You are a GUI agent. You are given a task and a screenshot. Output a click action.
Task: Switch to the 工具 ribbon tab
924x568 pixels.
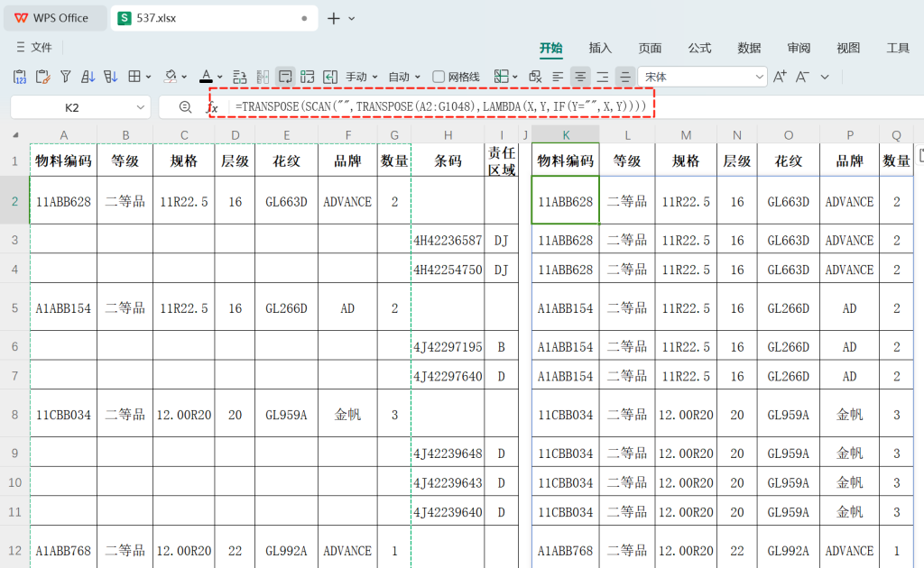point(898,48)
